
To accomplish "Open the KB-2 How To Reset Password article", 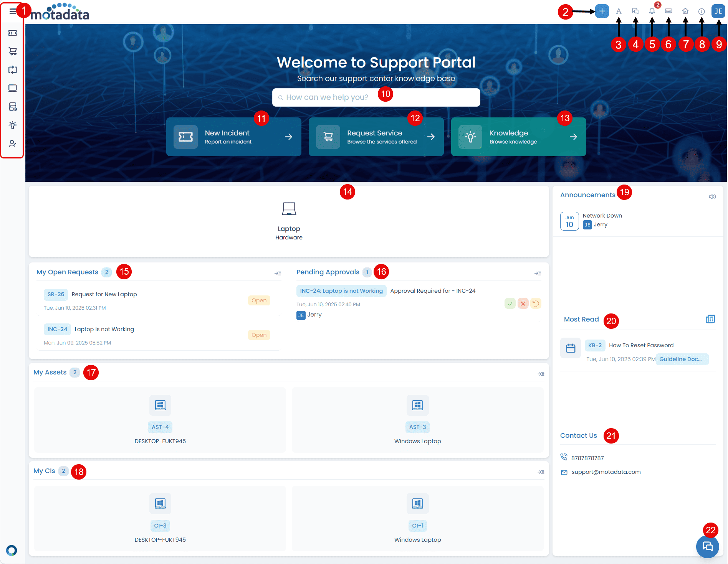I will tap(641, 345).
